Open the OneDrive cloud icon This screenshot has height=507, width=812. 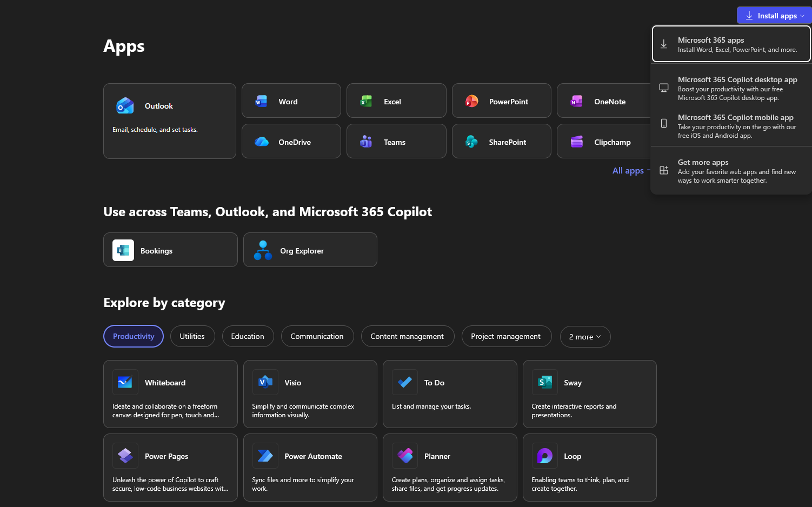262,142
